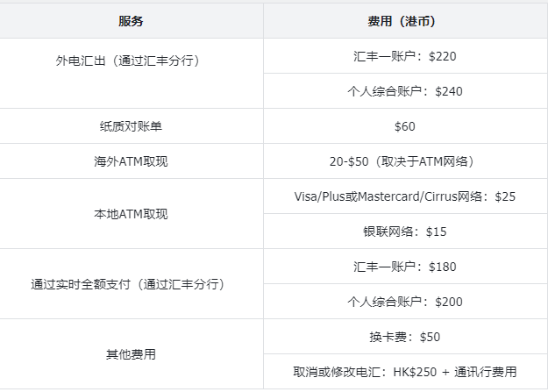Click the 20-$50（取决于ATM网络） cell
Screen dimensions: 548x392
[405, 161]
